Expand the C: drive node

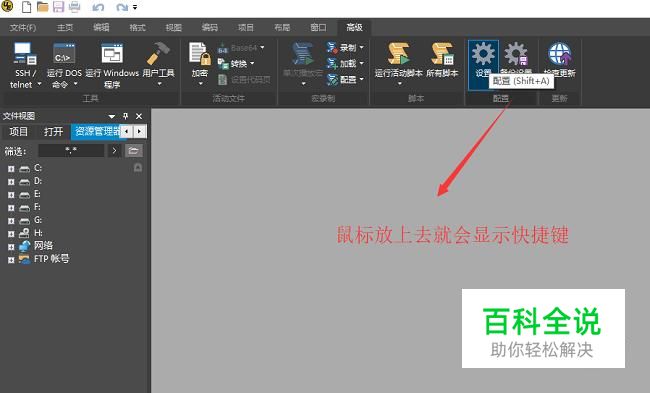11,169
